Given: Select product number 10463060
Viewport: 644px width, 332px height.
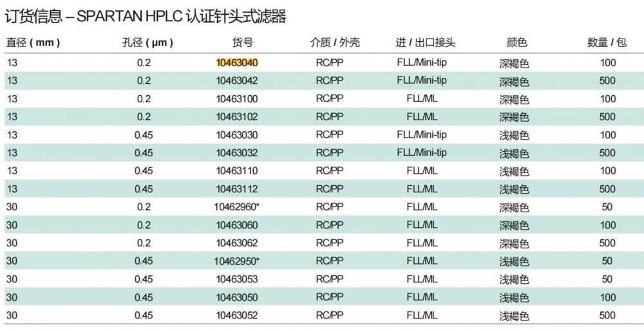Looking at the screenshot, I should [x=236, y=225].
